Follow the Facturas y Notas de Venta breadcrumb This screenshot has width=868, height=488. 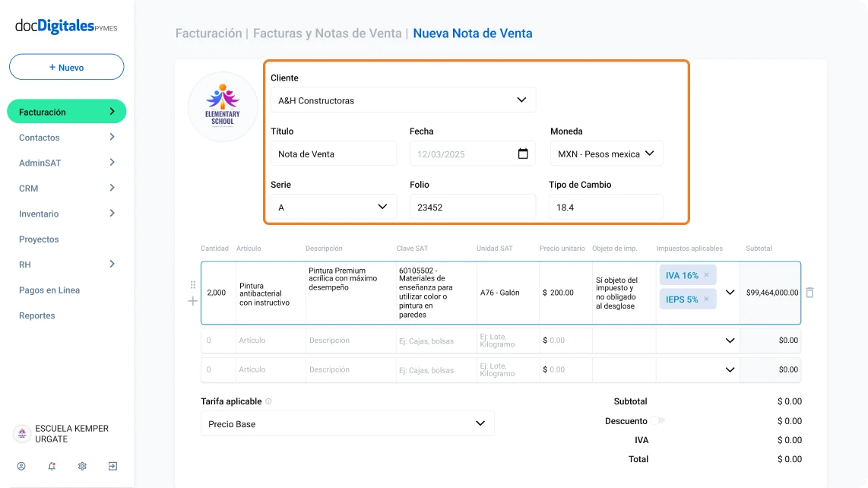point(327,33)
